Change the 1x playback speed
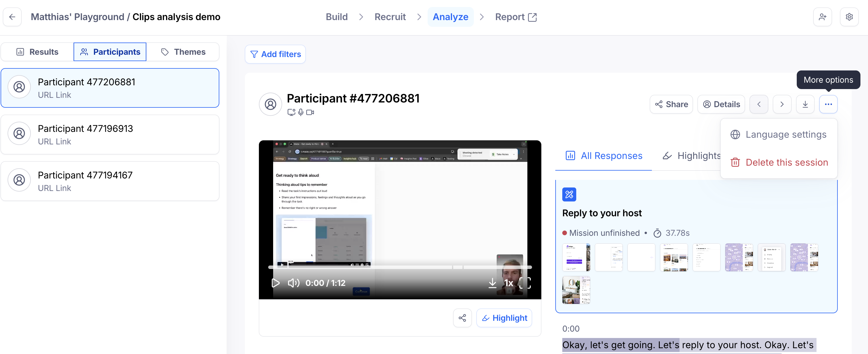This screenshot has height=354, width=868. 508,283
